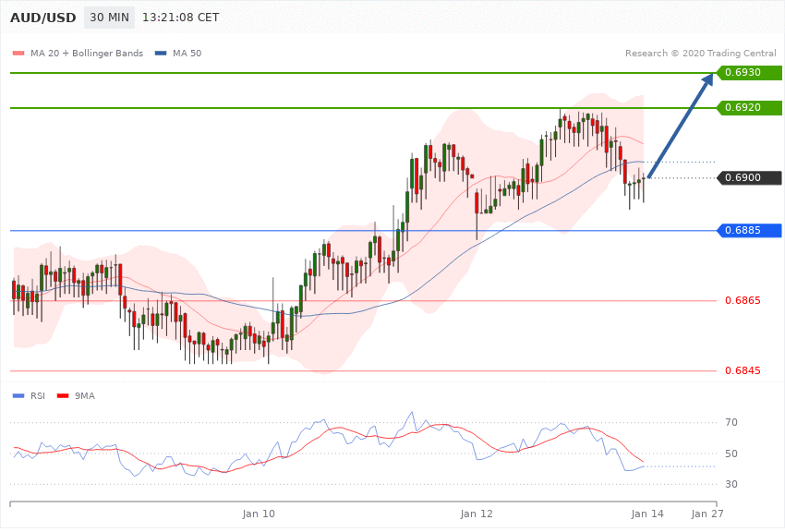Screen dimensions: 785x532
Task: Click the MA 20 + Bollinger Bands legend label
Action: (87, 53)
